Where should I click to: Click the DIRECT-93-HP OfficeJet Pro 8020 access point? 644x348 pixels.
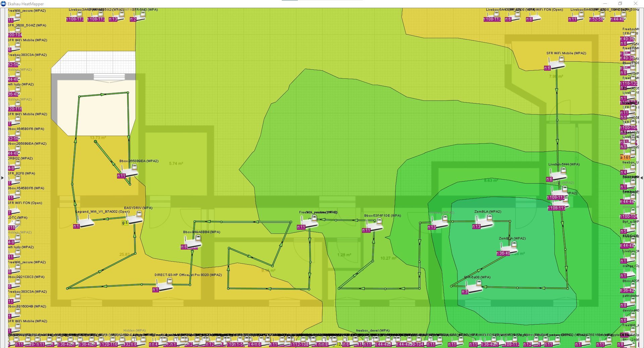165,285
